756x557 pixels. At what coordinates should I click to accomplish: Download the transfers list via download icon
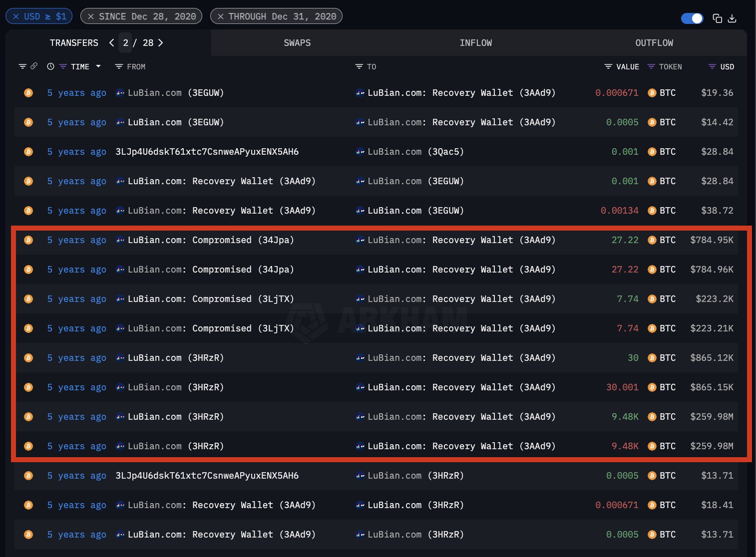click(x=732, y=18)
